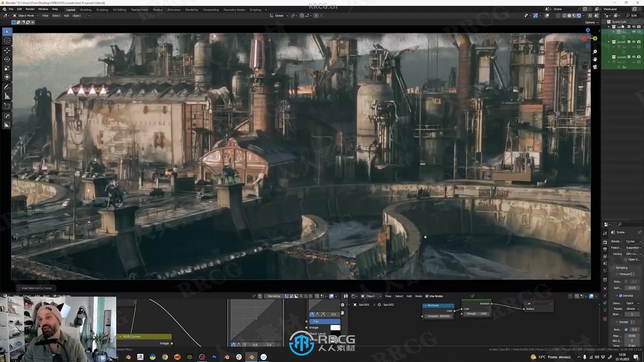The width and height of the screenshot is (644, 362).
Task: Toggle Use Nodes checkbox in shader editor
Action: pyautogui.click(x=427, y=296)
